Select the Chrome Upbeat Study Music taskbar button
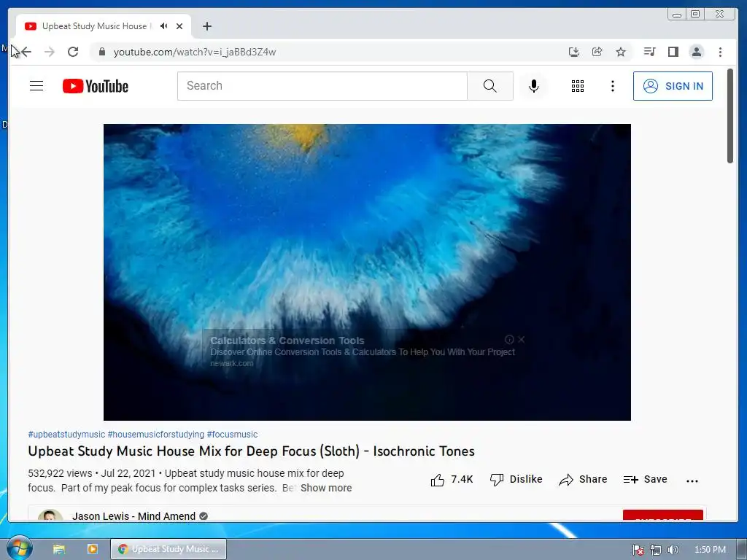The image size is (747, 560). (169, 549)
